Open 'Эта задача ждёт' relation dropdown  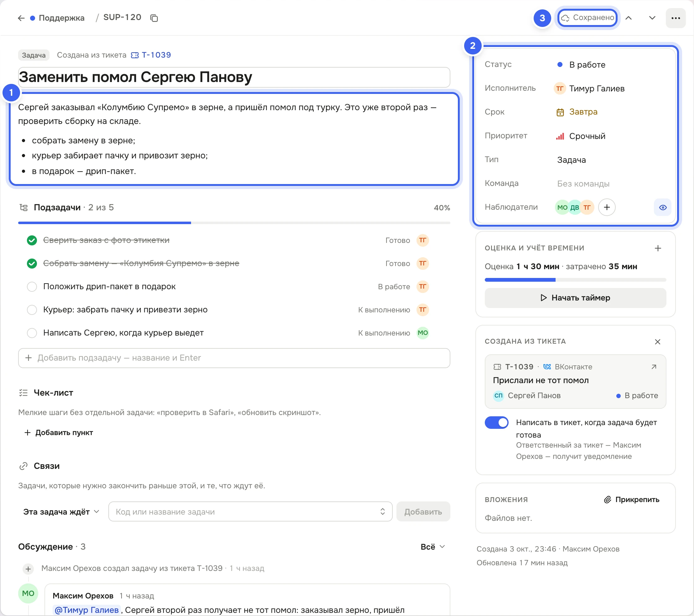[x=61, y=511]
